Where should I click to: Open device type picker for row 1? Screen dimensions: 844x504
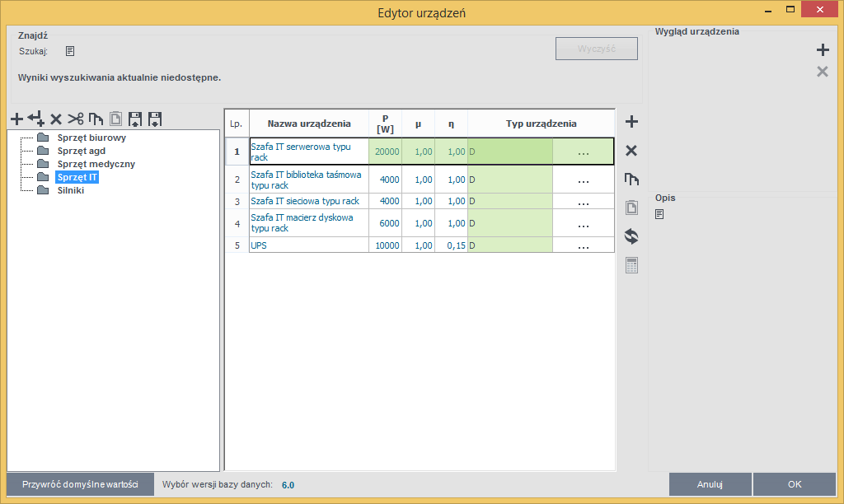[583, 152]
